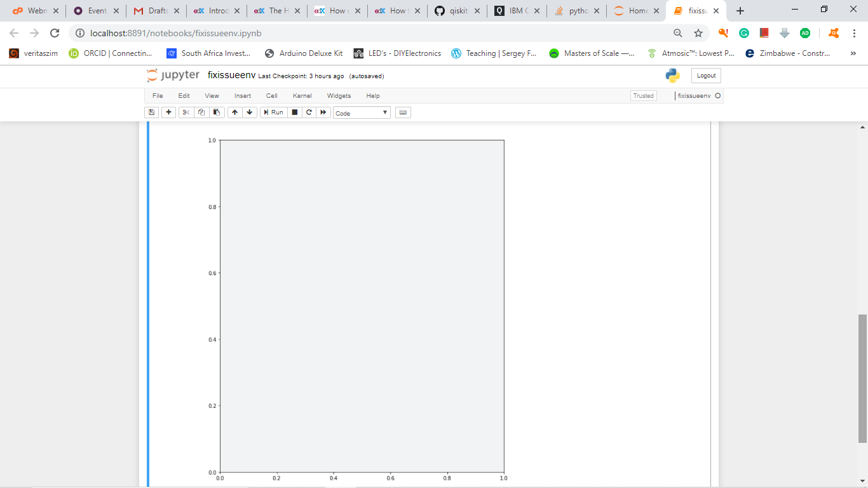The width and height of the screenshot is (868, 488).
Task: Click the Python kernel logo
Action: [x=673, y=76]
